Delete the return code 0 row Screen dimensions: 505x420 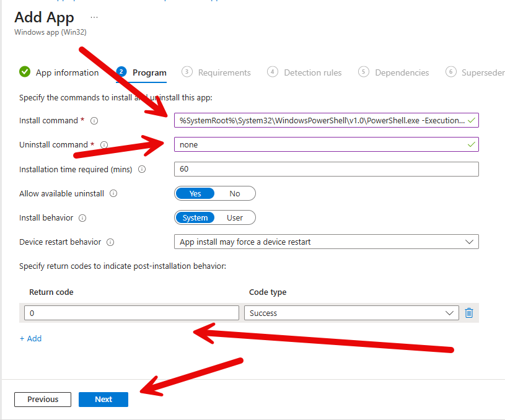tap(469, 313)
